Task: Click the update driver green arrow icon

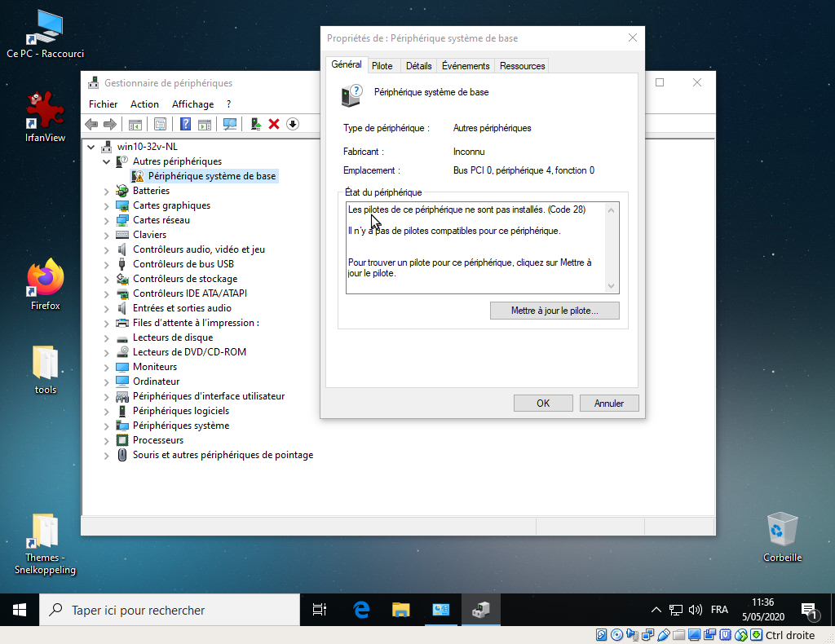Action: point(255,125)
